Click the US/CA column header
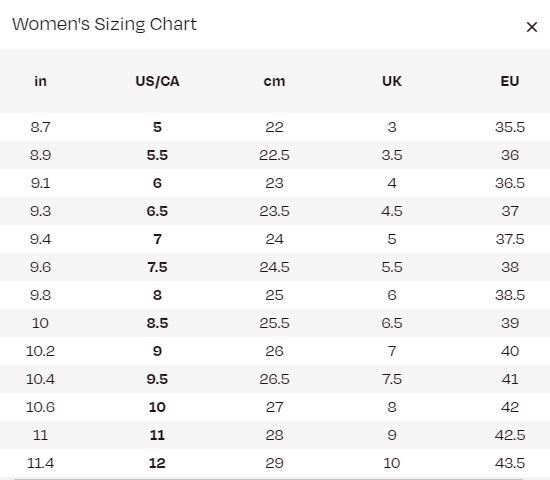Viewport: 550px width, 480px height. pyautogui.click(x=157, y=81)
